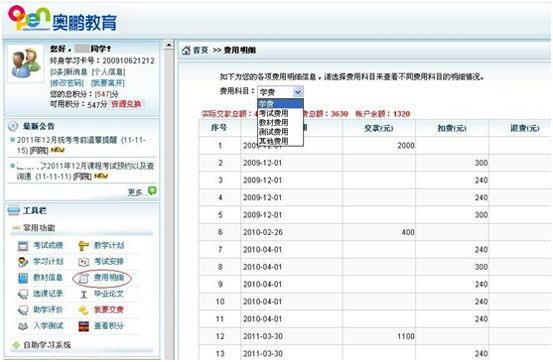Select 测试费用 in the dropdown list
Screen dimensions: 553x362
click(x=280, y=132)
